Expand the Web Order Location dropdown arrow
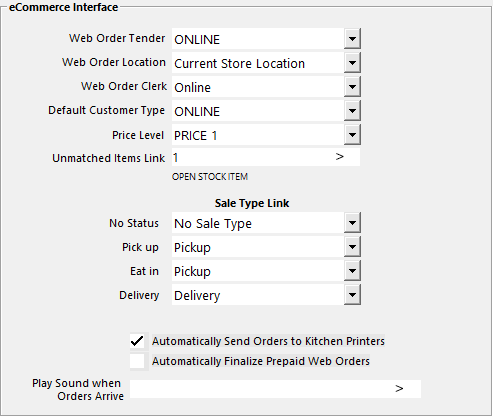The image size is (493, 417). tap(352, 63)
